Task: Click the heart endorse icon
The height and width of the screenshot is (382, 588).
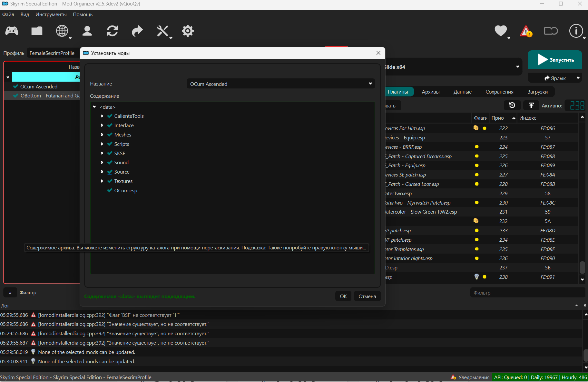Action: [501, 31]
